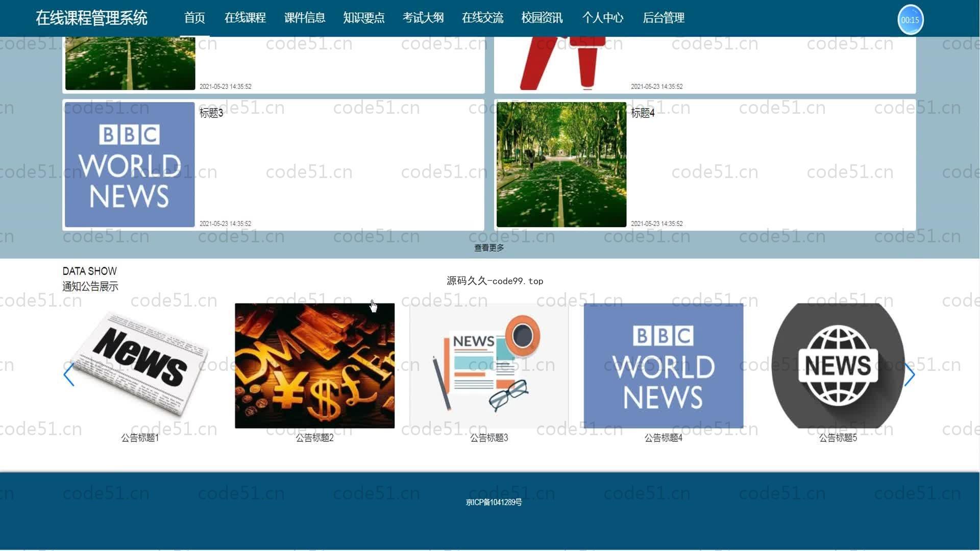Click the round 00:15 timer badge
Image resolution: width=980 pixels, height=551 pixels.
[x=910, y=20]
